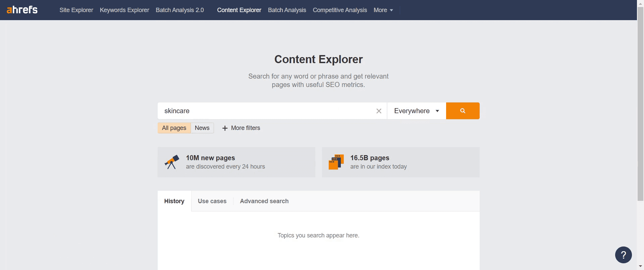Click 'Topics you search appear here.' text

click(318, 235)
